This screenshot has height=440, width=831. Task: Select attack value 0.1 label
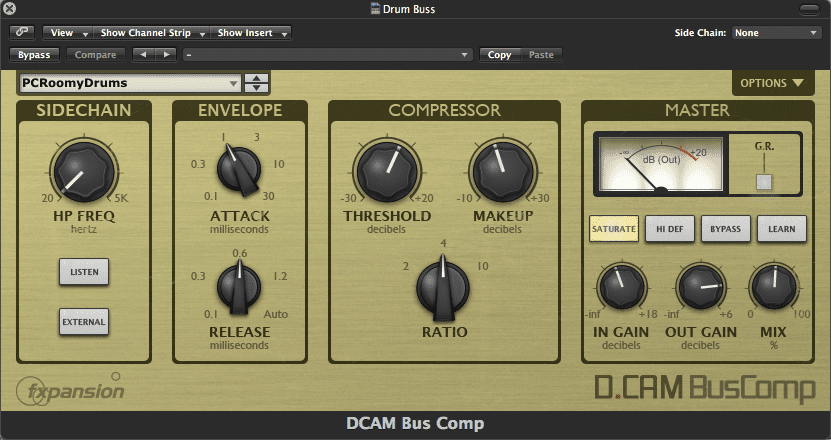(211, 196)
